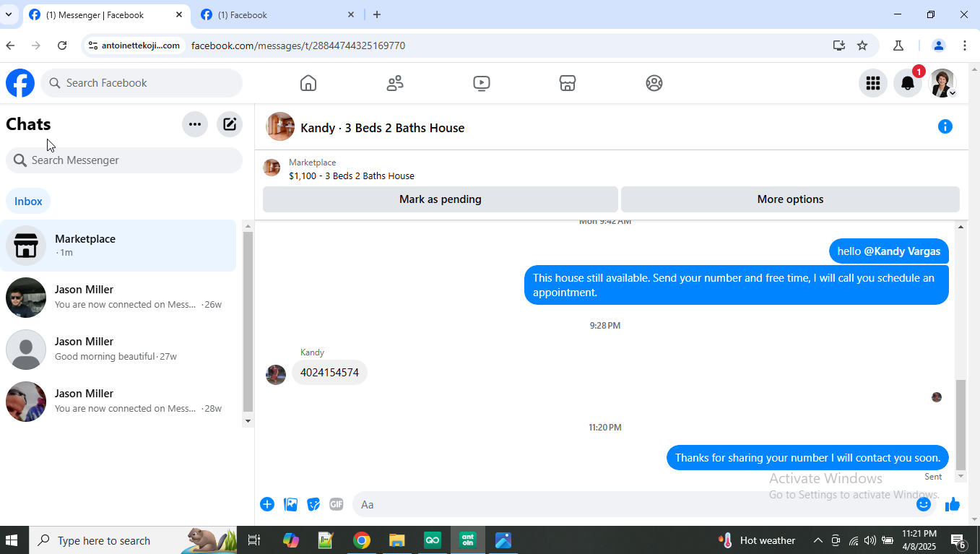The height and width of the screenshot is (554, 980).
Task: Focus the Search Facebook field
Action: 142,83
